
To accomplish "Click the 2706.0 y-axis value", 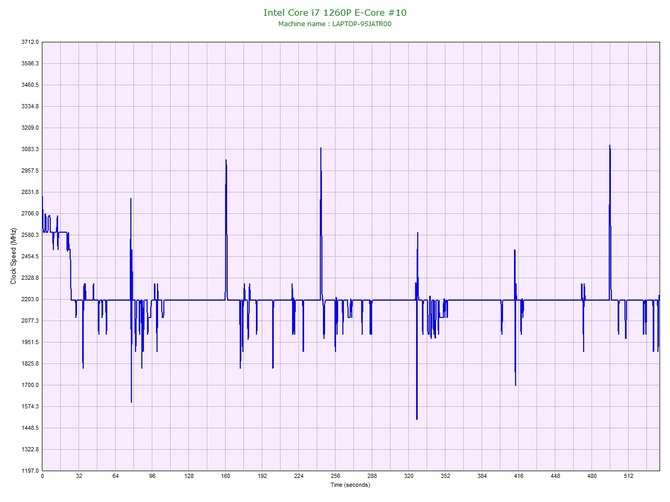I will click(30, 214).
